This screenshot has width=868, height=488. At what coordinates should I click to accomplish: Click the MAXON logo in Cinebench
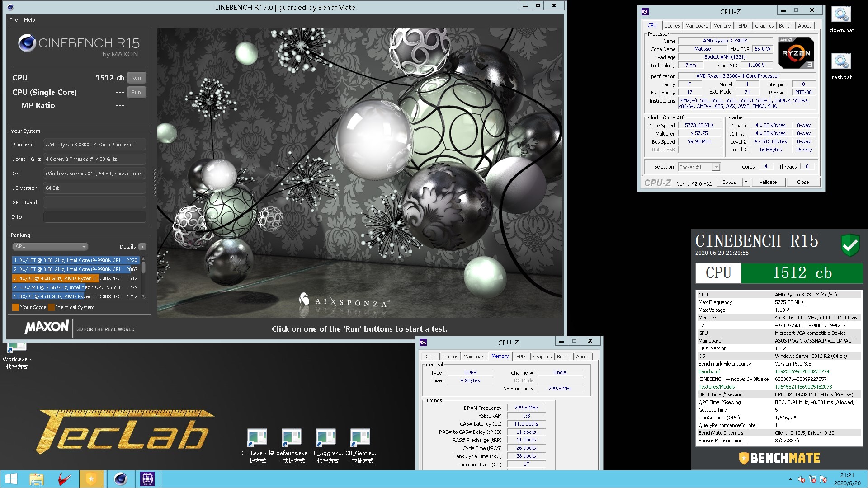coord(47,327)
